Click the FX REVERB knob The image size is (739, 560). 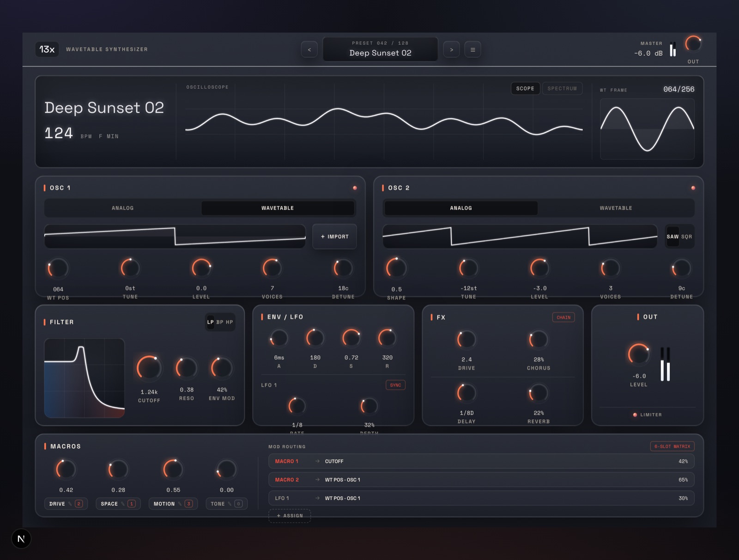pyautogui.click(x=539, y=393)
